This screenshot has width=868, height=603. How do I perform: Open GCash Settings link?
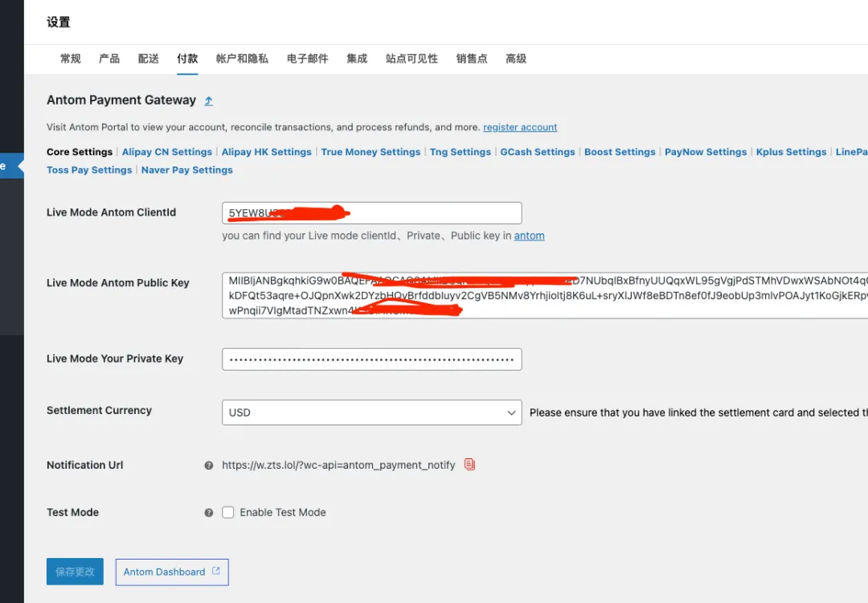(x=538, y=152)
